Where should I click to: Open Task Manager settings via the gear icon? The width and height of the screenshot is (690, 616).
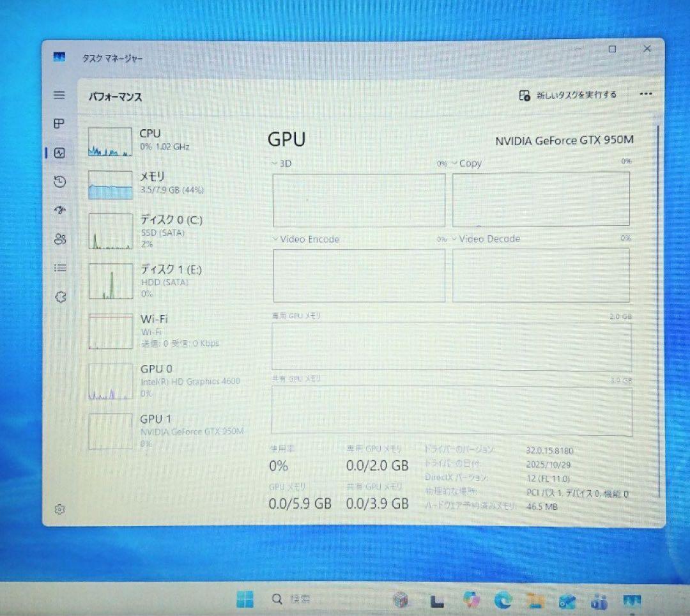pos(59,510)
